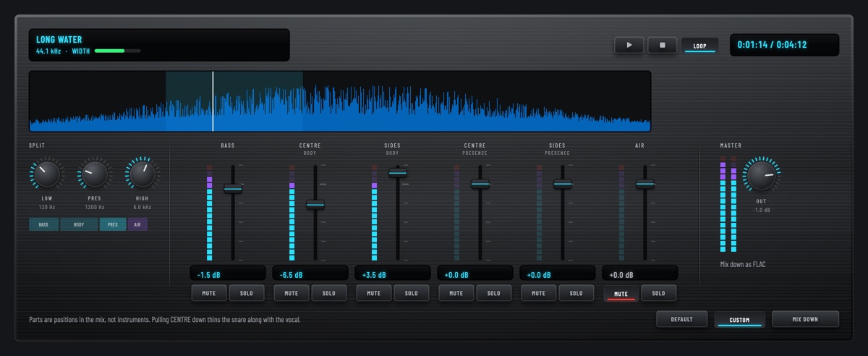Screen dimensions: 868x356
Task: Solo the BASS channel
Action: [x=247, y=293]
